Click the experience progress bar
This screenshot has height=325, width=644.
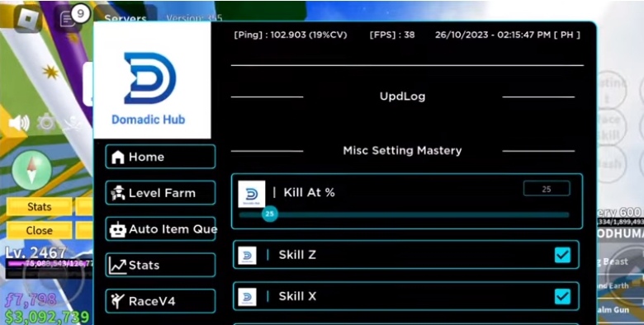pos(50,263)
